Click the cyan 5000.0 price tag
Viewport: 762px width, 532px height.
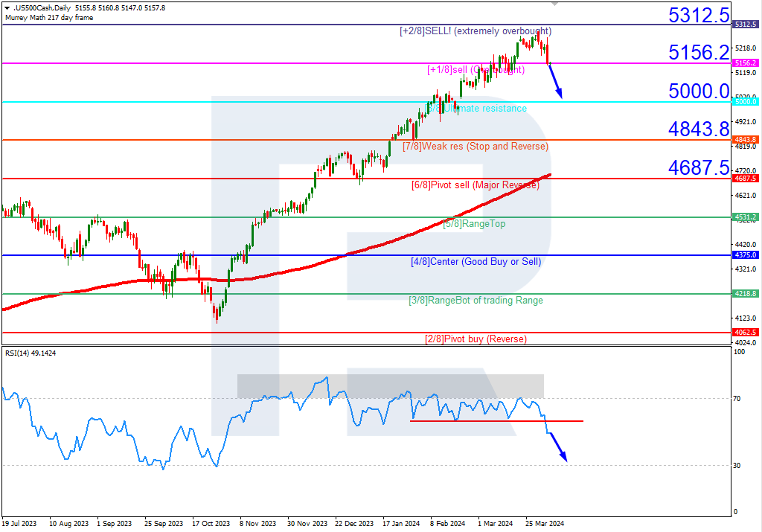[x=746, y=100]
